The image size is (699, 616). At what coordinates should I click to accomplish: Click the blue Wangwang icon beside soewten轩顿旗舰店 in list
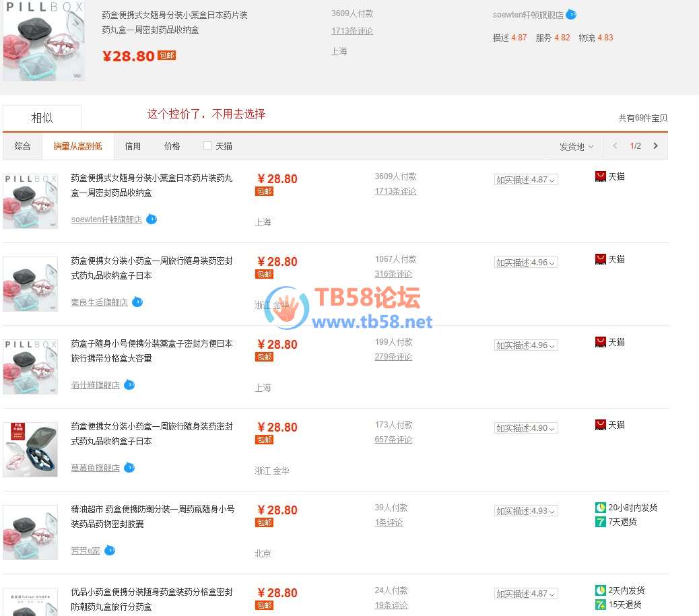(152, 219)
